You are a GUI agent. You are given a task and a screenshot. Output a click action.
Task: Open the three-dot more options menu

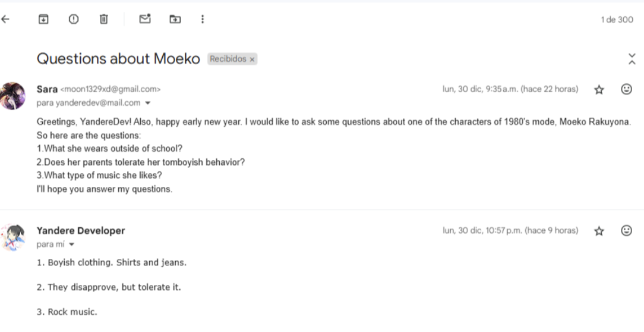click(x=203, y=20)
